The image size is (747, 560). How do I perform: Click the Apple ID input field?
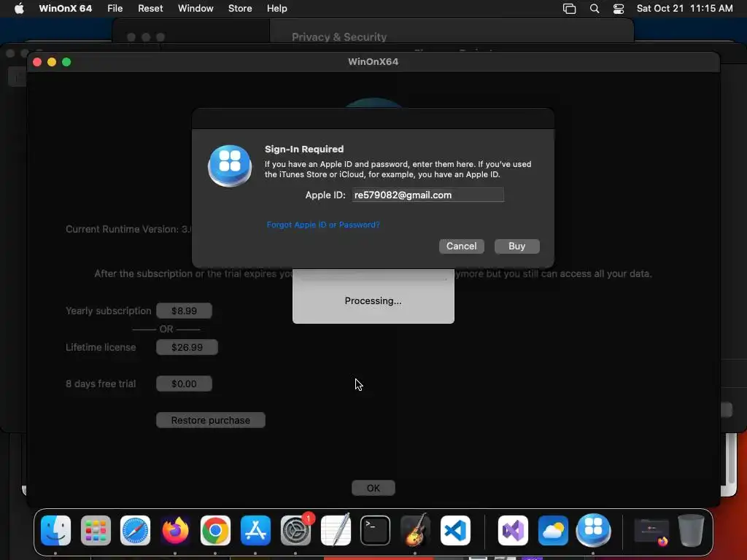click(x=427, y=195)
